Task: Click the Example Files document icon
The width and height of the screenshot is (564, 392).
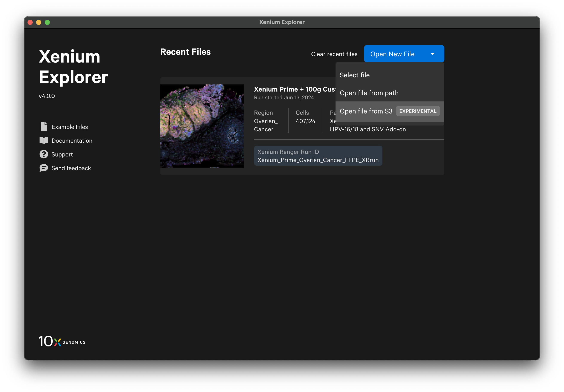Action: tap(44, 127)
